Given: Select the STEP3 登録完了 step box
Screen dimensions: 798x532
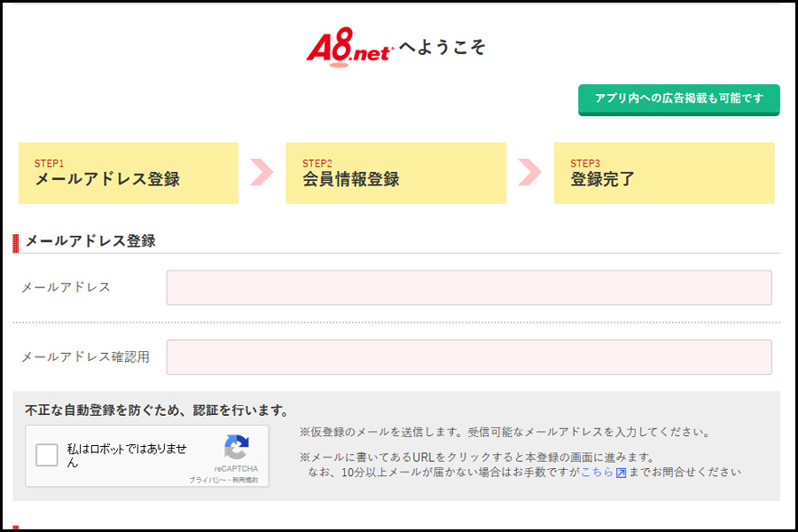Looking at the screenshot, I should tap(664, 173).
